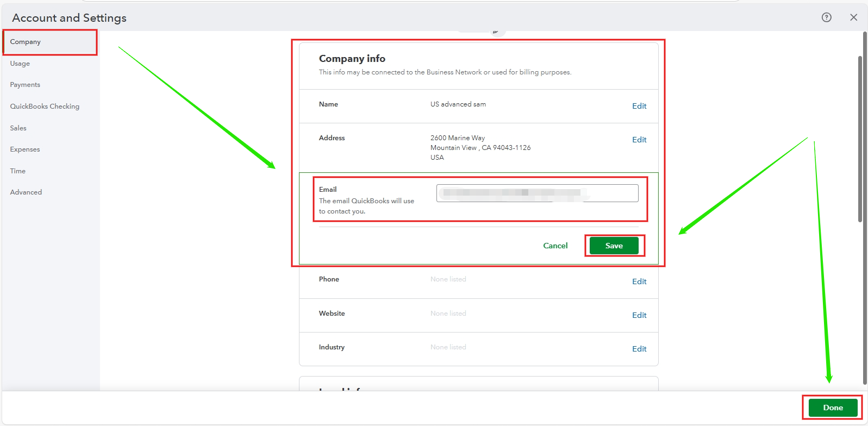Image resolution: width=868 pixels, height=426 pixels.
Task: Click 'None listed' next to Industry
Action: (x=448, y=347)
